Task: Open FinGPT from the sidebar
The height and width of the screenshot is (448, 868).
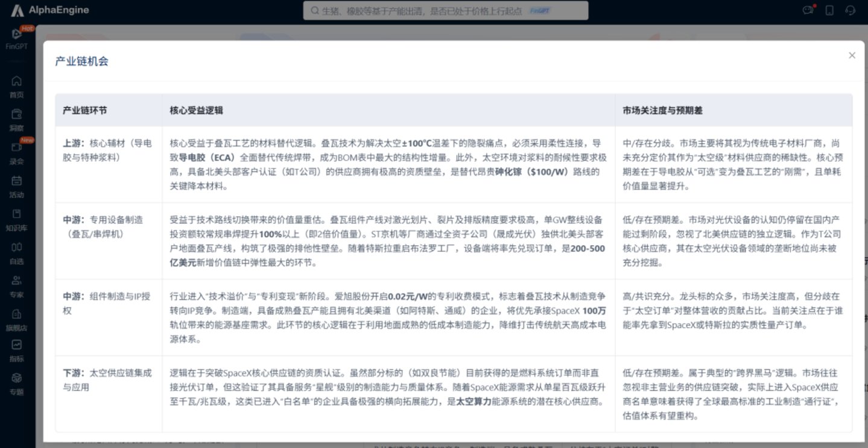Action: coord(17,38)
